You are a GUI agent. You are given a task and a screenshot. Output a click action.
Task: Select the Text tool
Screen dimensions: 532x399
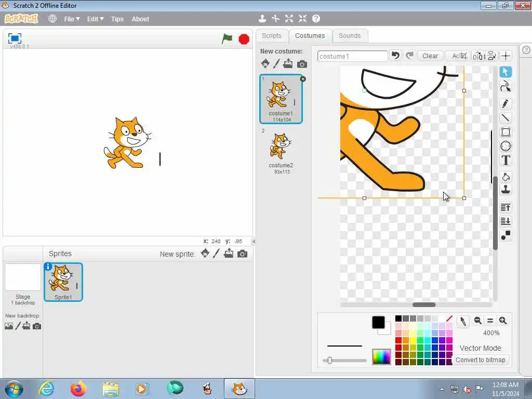coord(506,160)
